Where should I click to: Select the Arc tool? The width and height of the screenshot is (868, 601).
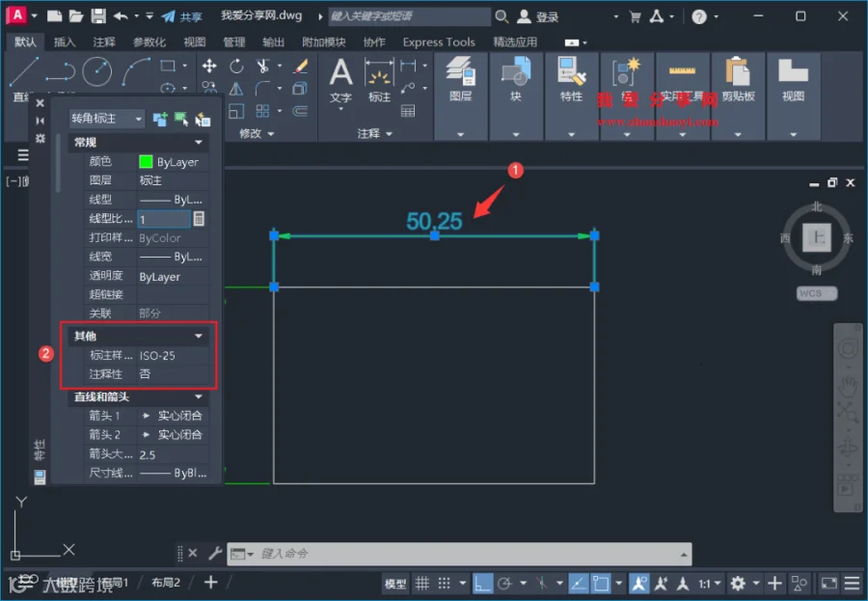point(136,71)
